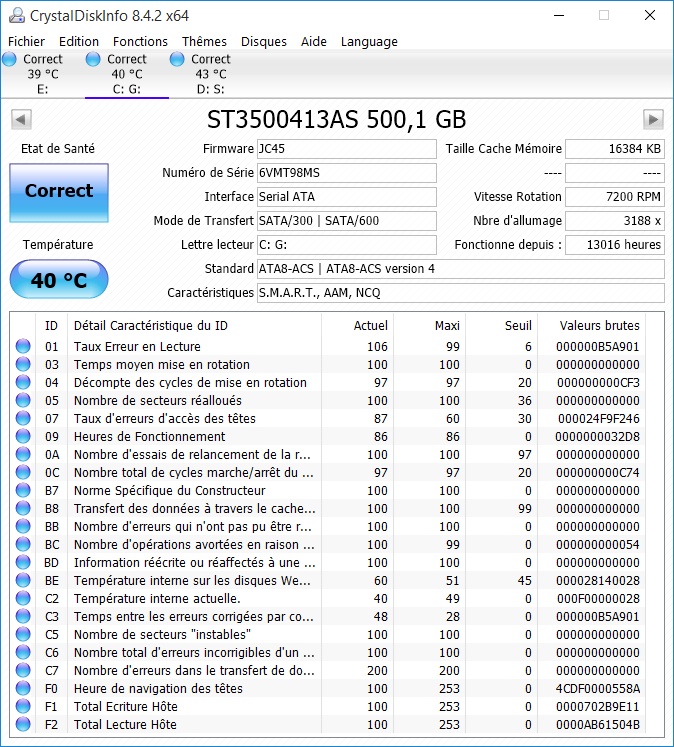The image size is (674, 747).
Task: Click the CrystalDiskInfo app icon in title bar
Action: click(17, 16)
